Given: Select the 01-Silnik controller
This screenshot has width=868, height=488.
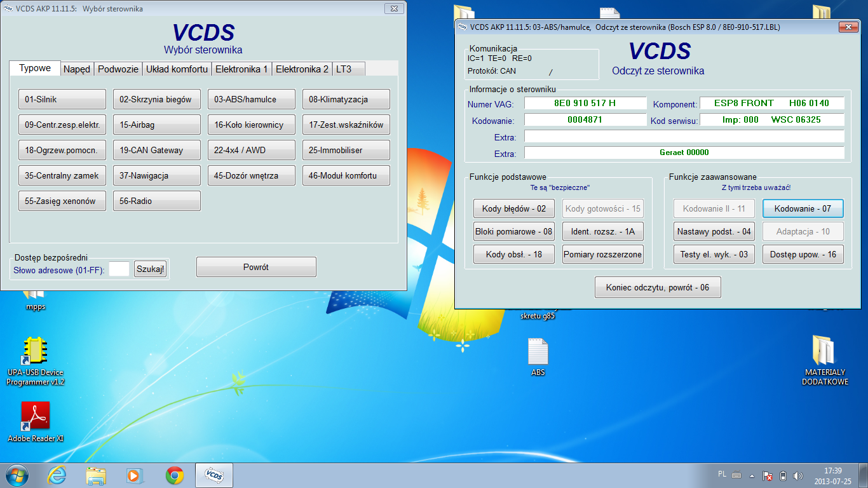Looking at the screenshot, I should pyautogui.click(x=62, y=99).
